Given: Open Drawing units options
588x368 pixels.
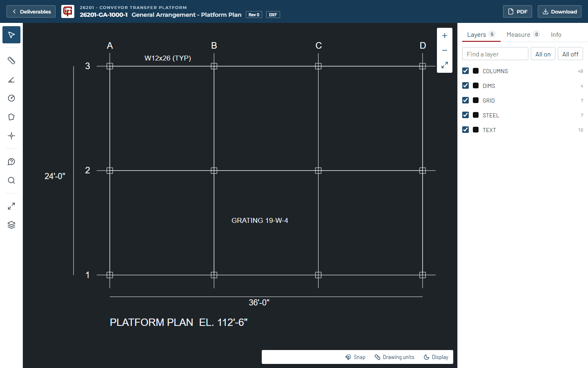Looking at the screenshot, I should 394,357.
